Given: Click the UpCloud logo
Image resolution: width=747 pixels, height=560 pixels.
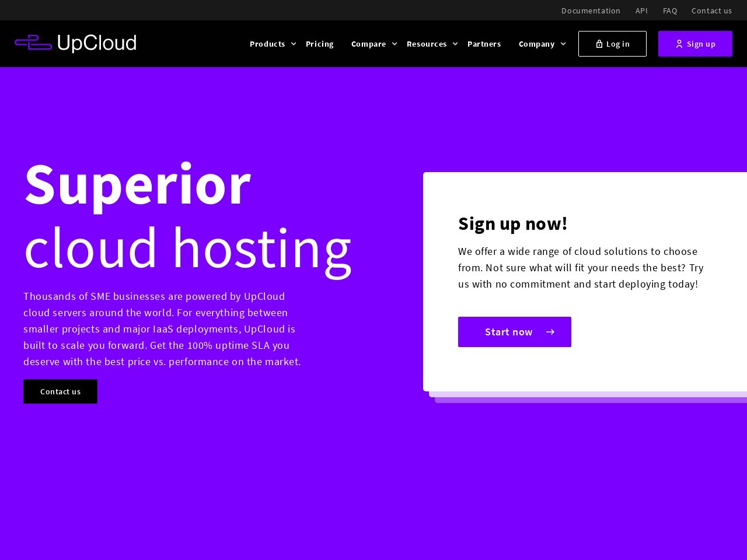Looking at the screenshot, I should tap(75, 43).
